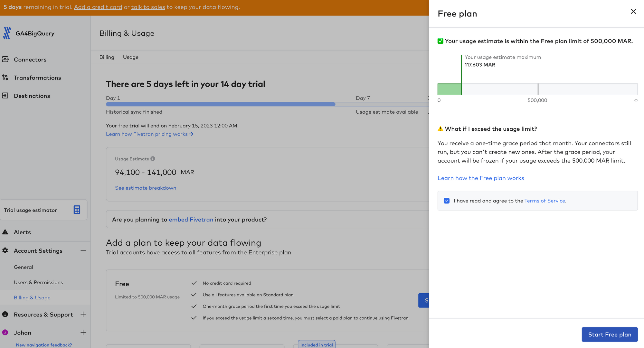The image size is (644, 348).
Task: Click the Resources & Support info icon
Action: pos(5,314)
